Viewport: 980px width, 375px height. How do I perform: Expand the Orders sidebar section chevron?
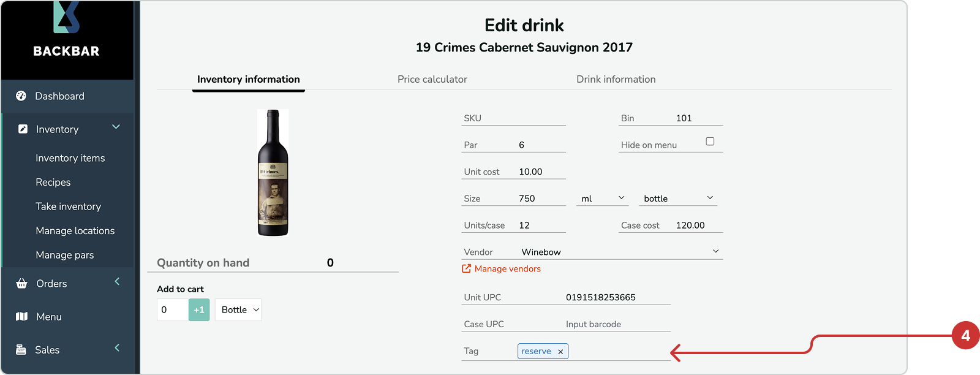click(x=117, y=281)
